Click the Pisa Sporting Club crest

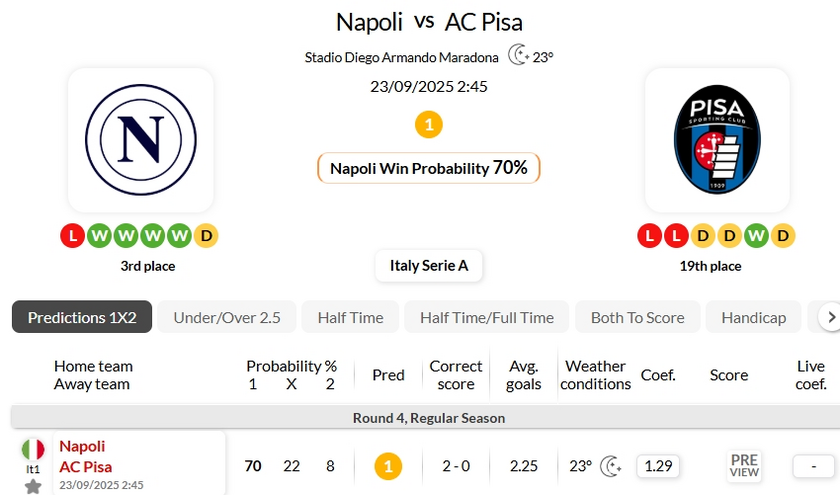pos(716,139)
